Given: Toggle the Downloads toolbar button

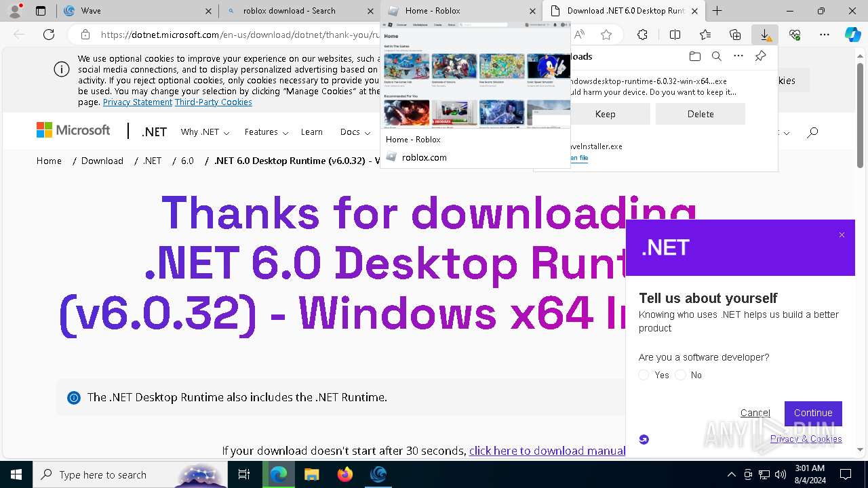Looking at the screenshot, I should (x=765, y=35).
